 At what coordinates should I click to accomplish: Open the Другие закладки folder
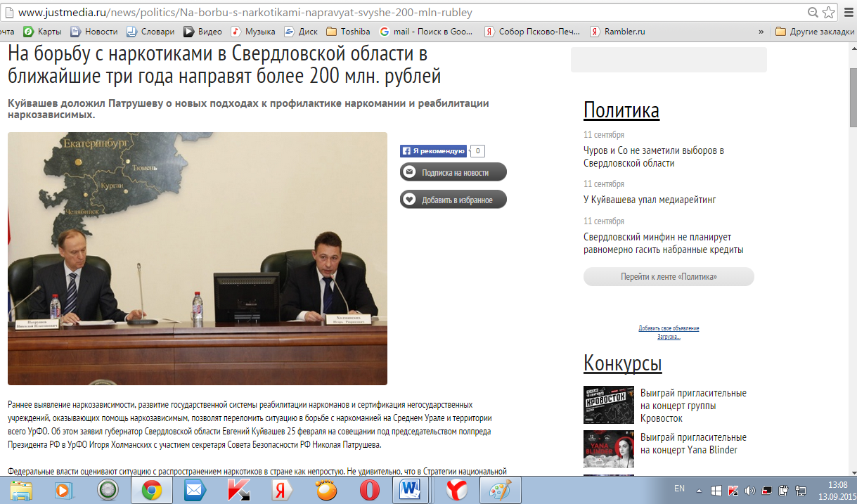(x=815, y=32)
